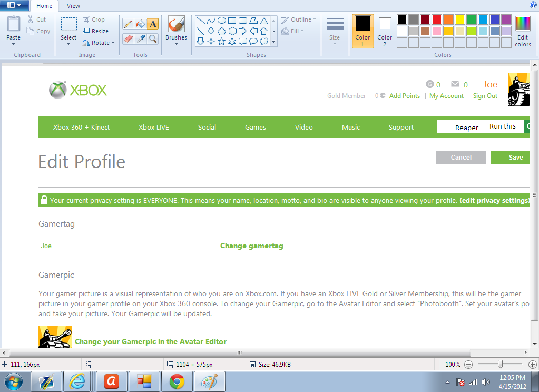Choose the Right arrow shape
Screen dimensions: 539x392
click(243, 31)
